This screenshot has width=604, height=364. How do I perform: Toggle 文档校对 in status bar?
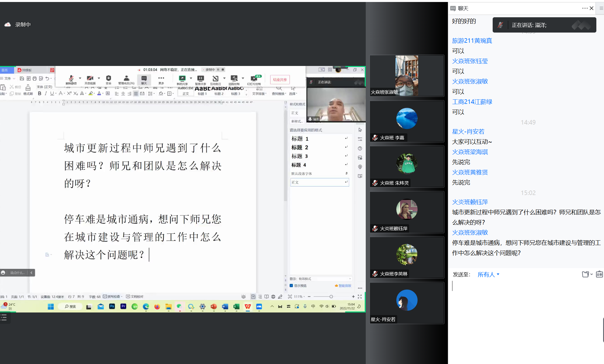tap(135, 297)
